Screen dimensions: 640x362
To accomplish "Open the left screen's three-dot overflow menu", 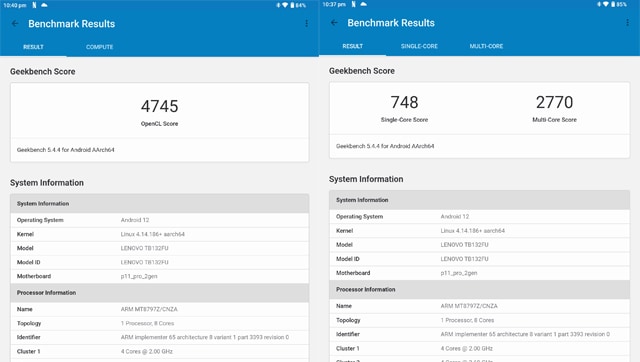I will coord(307,24).
